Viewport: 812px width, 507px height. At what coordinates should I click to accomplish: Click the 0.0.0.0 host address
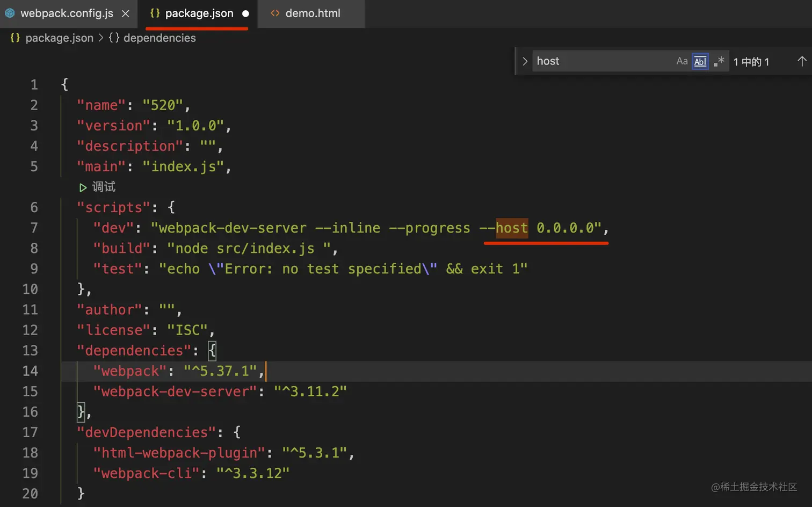click(565, 228)
